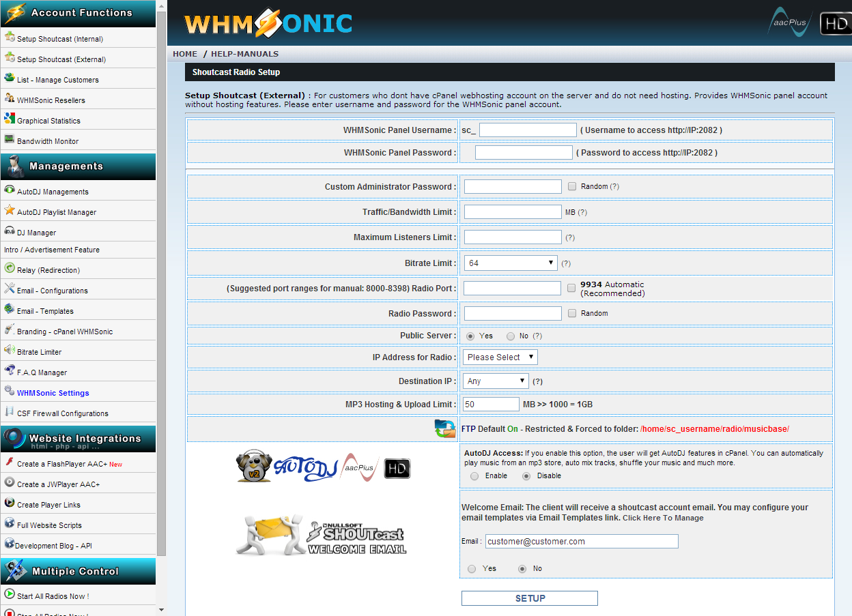Click the Radio Port input field
The image size is (852, 616).
tap(512, 288)
